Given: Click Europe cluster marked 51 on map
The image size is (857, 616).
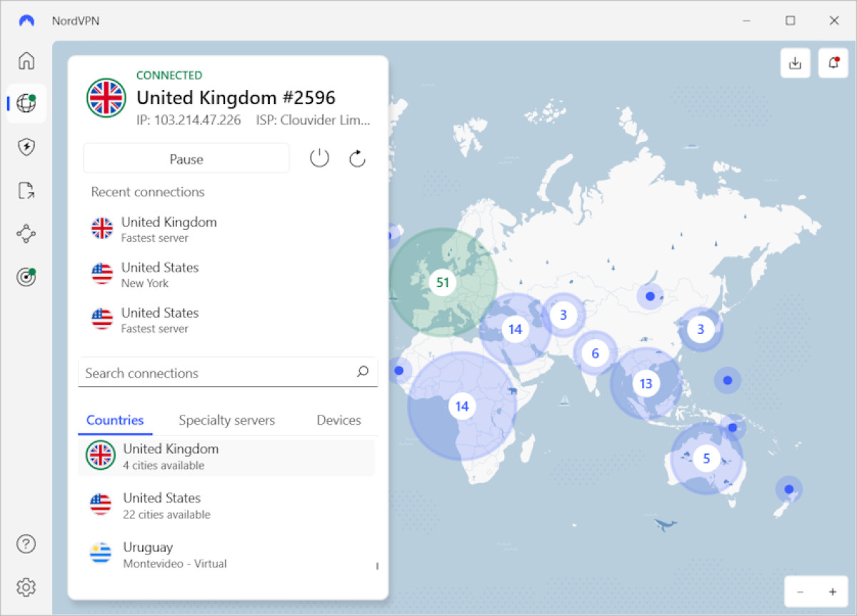Looking at the screenshot, I should (443, 282).
